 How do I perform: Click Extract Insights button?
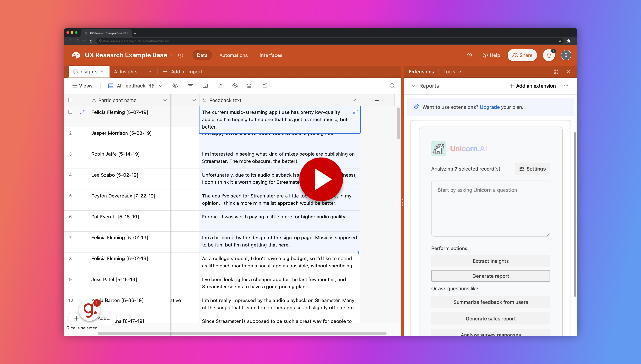click(x=491, y=261)
